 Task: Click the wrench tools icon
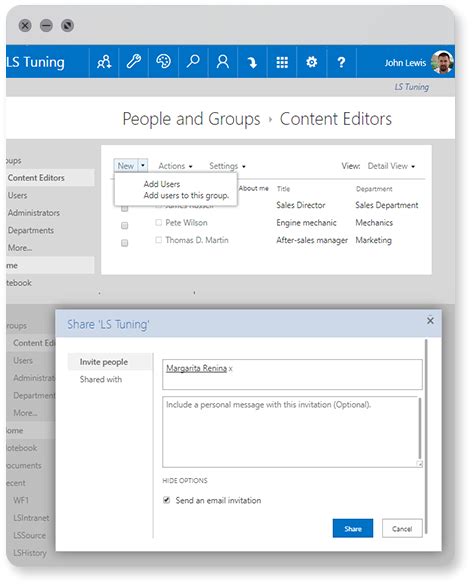[x=133, y=62]
